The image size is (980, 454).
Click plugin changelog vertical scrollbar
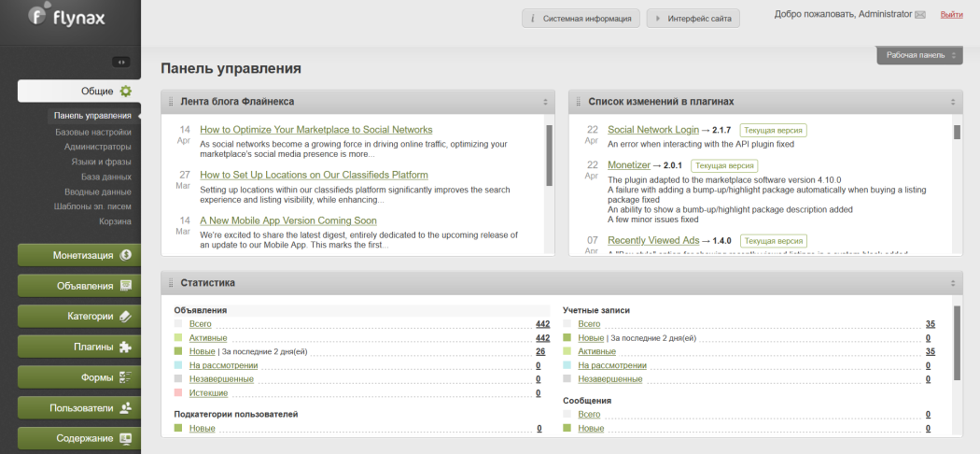tap(957, 133)
